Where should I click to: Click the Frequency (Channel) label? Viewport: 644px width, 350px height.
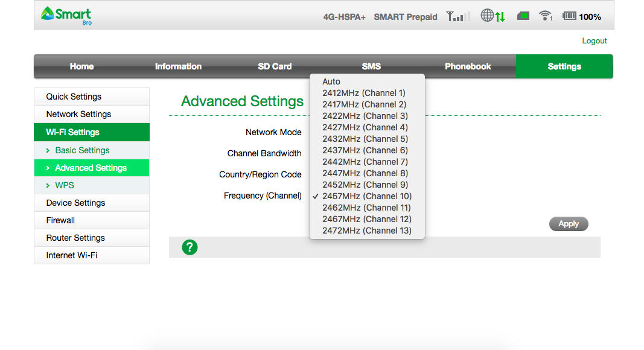click(263, 196)
